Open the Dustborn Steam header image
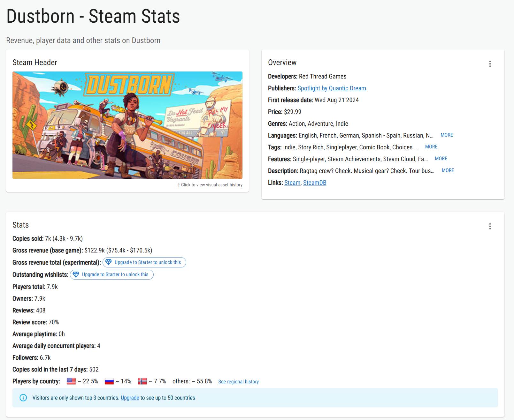 tap(127, 125)
